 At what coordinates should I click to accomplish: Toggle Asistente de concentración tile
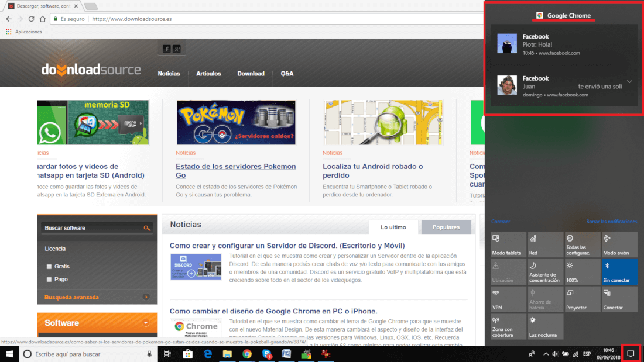[546, 272]
